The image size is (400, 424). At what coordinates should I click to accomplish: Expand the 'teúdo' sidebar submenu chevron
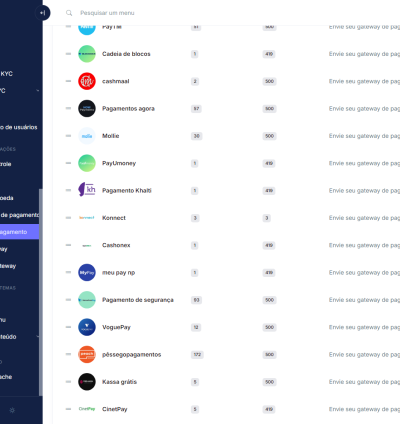point(37,337)
